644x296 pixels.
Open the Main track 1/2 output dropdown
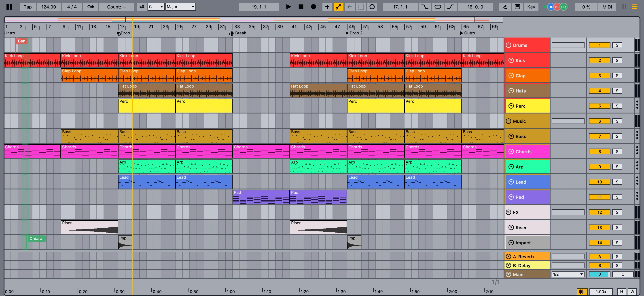pos(568,274)
